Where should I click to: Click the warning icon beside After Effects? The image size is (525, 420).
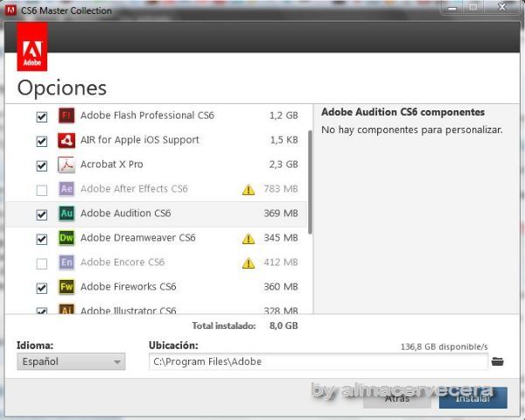[x=248, y=190]
